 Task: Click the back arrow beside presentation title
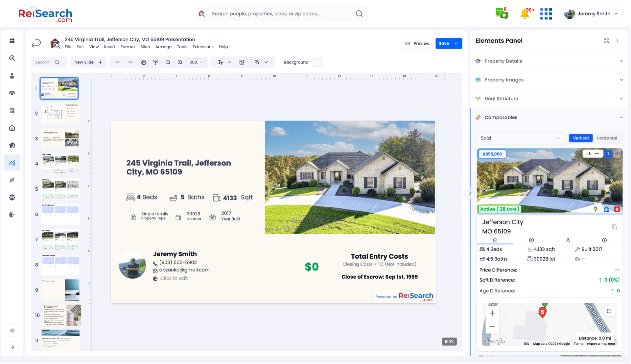point(36,43)
